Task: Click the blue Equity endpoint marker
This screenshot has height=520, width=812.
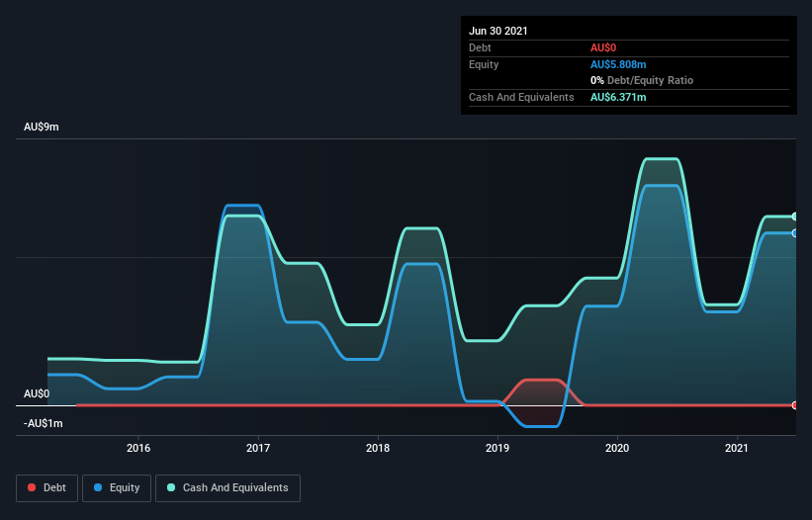Action: 795,233
